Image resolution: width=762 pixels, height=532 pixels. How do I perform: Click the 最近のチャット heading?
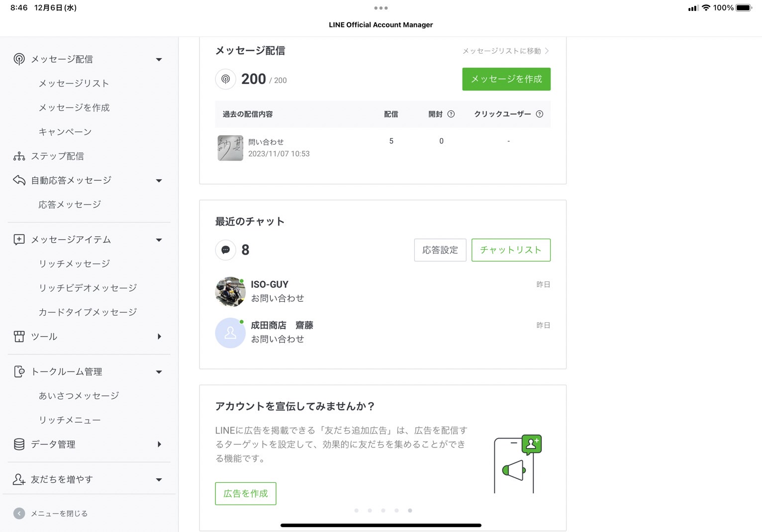tap(250, 222)
